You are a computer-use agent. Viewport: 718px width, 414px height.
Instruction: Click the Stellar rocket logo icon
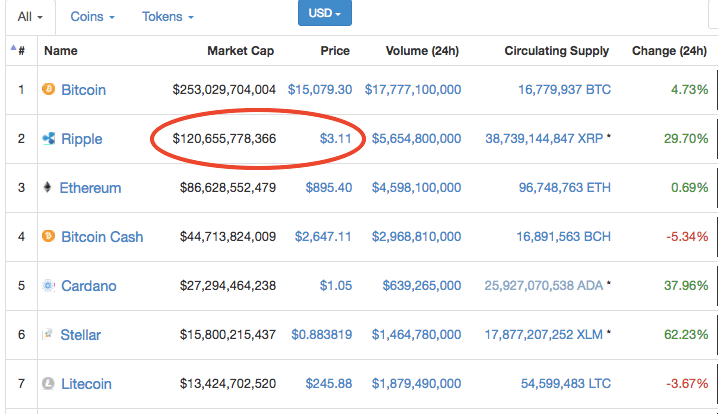pos(47,335)
